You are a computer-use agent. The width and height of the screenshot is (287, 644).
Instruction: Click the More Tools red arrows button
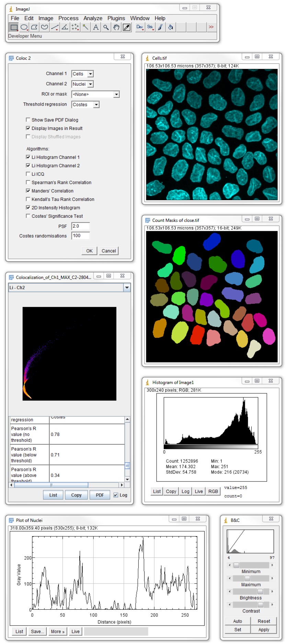[x=211, y=27]
